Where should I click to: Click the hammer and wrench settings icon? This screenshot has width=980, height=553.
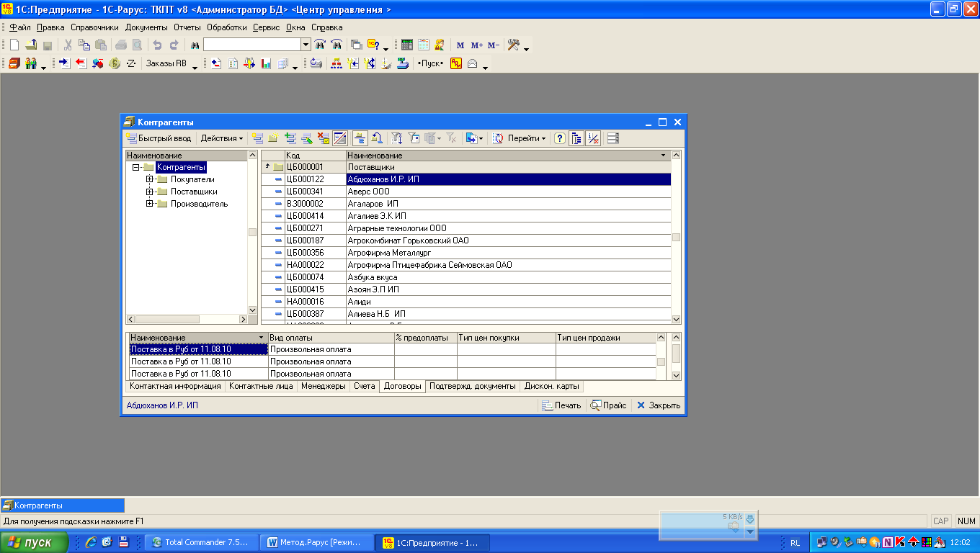(x=513, y=45)
